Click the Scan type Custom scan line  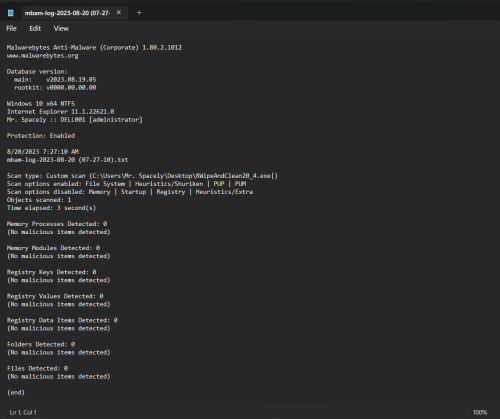pyautogui.click(x=142, y=176)
